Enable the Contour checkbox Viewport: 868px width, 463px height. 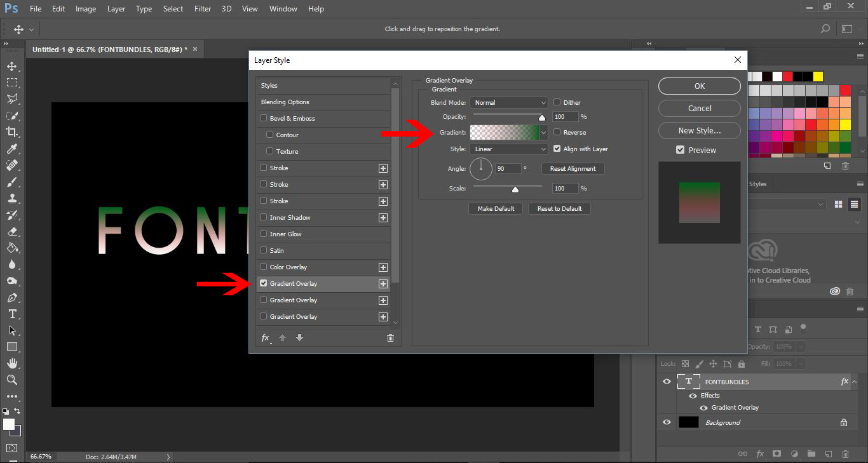tap(270, 135)
